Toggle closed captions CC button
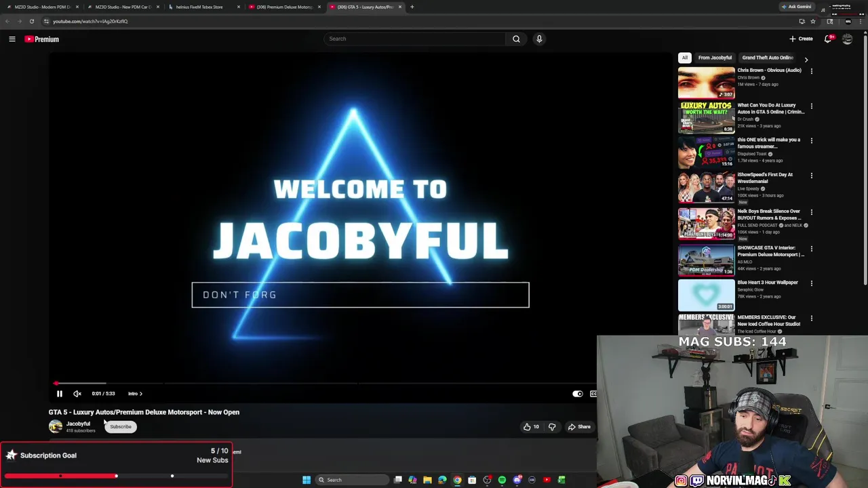The height and width of the screenshot is (488, 868). coord(593,393)
